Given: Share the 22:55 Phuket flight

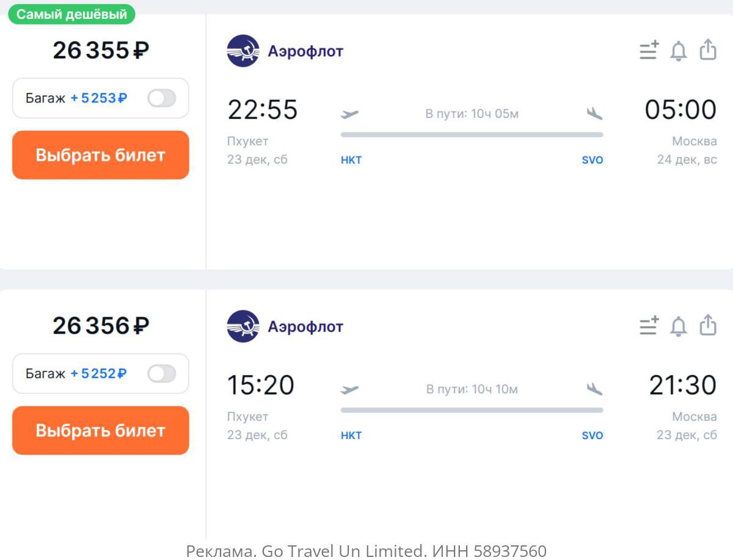Looking at the screenshot, I should (x=707, y=50).
